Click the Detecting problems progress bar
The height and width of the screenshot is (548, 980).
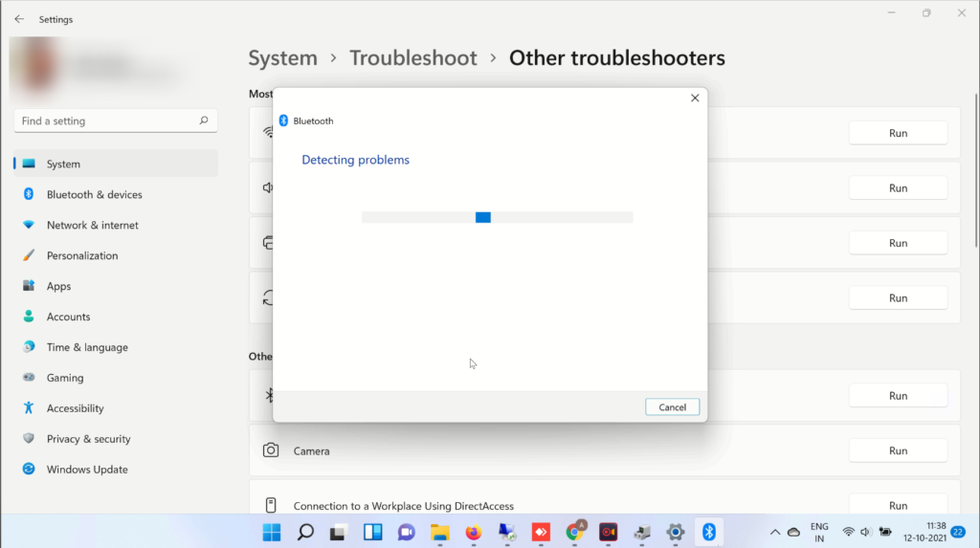(497, 217)
